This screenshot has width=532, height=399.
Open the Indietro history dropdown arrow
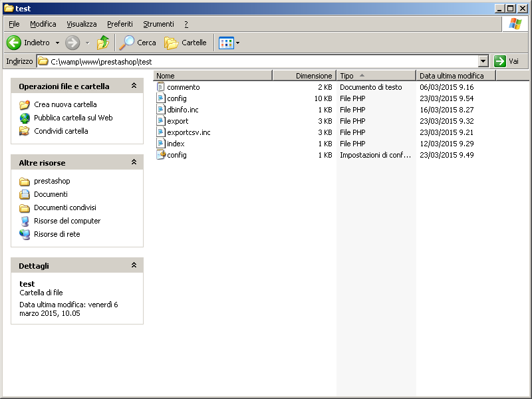click(57, 43)
